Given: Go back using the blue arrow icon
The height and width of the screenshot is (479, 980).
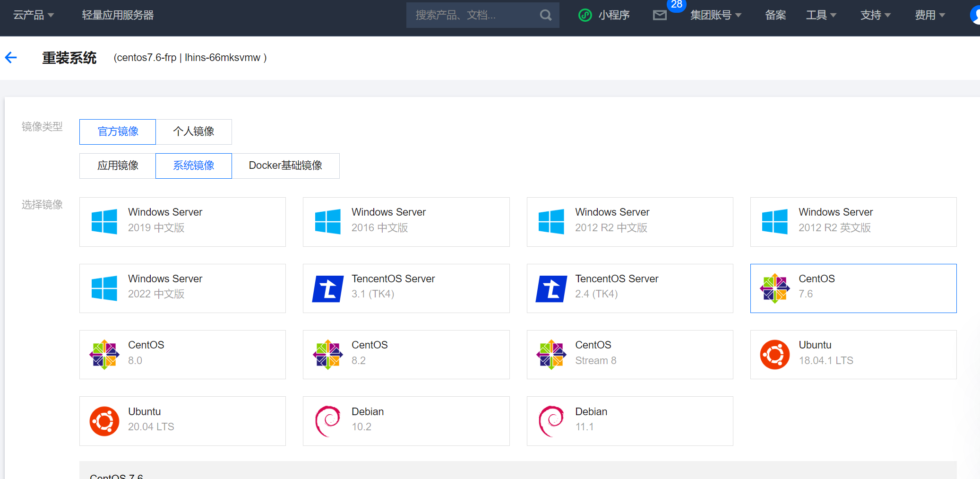Looking at the screenshot, I should 11,58.
